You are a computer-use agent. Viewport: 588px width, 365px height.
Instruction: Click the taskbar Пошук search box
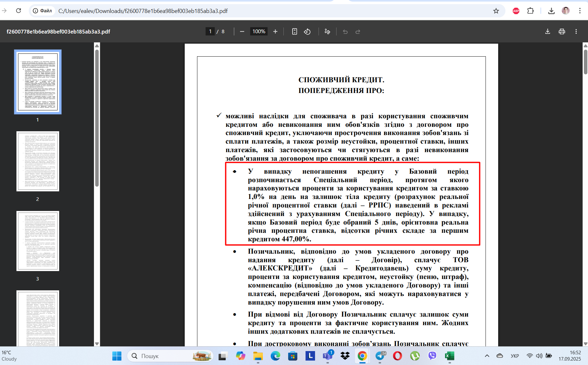pyautogui.click(x=170, y=356)
